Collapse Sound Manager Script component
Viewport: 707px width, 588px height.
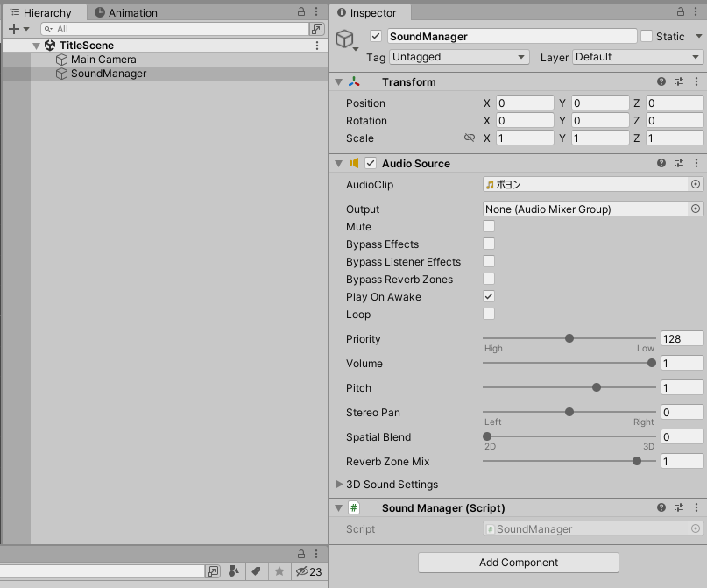339,507
